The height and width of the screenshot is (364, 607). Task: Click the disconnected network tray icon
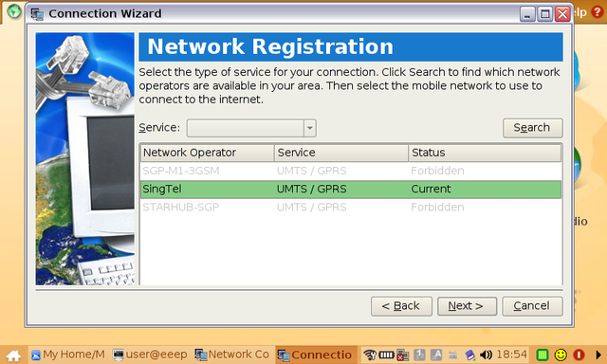point(402,355)
